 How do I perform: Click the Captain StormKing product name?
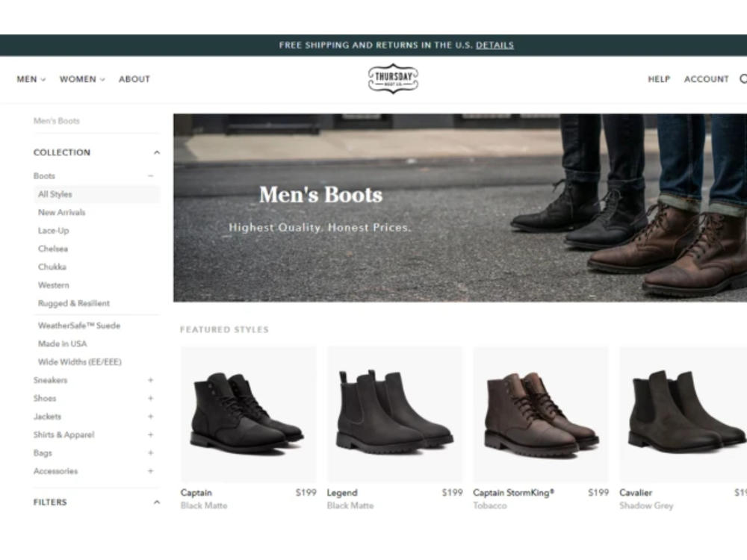[x=514, y=493]
